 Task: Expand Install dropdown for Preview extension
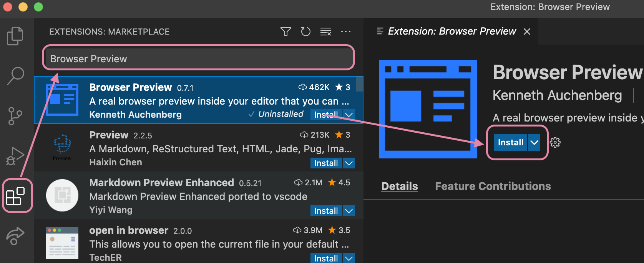349,163
